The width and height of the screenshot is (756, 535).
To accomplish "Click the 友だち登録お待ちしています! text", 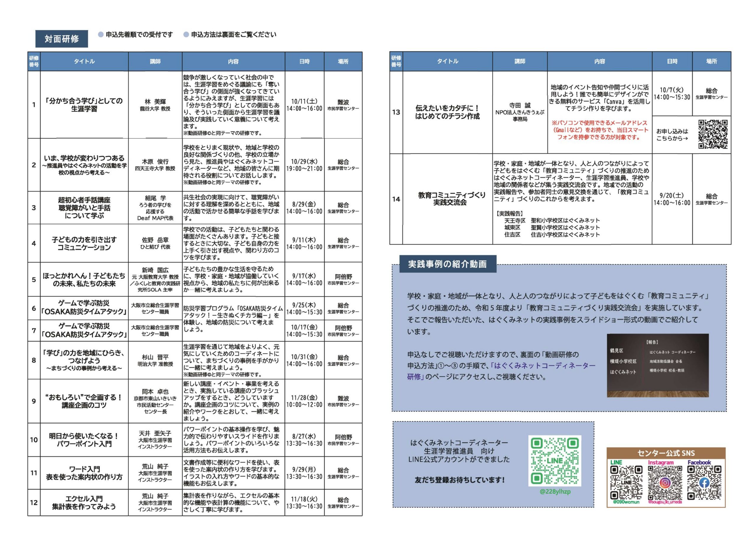I will [x=460, y=480].
